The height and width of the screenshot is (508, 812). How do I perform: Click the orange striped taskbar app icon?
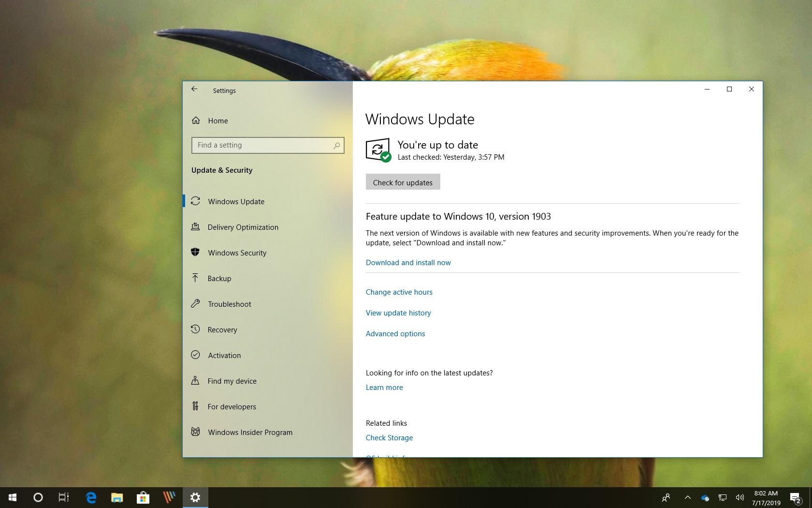pos(169,497)
